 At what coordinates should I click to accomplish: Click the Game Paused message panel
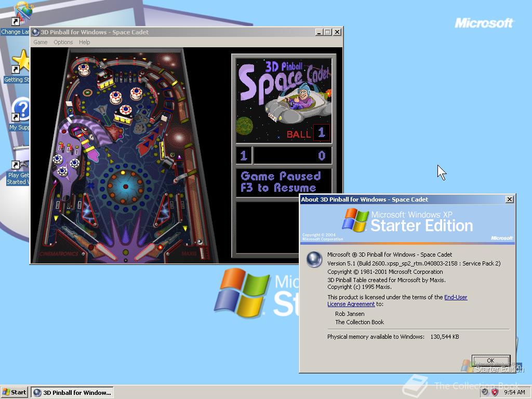coord(284,183)
